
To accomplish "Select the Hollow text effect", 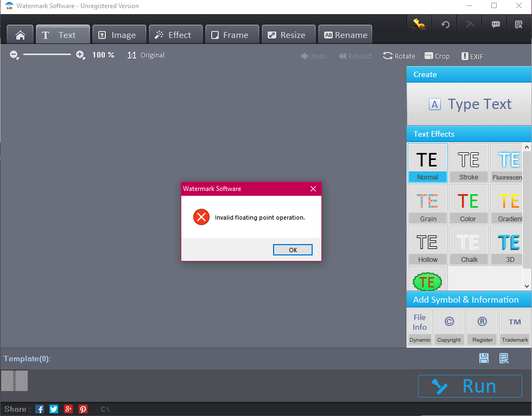I will coord(428,246).
